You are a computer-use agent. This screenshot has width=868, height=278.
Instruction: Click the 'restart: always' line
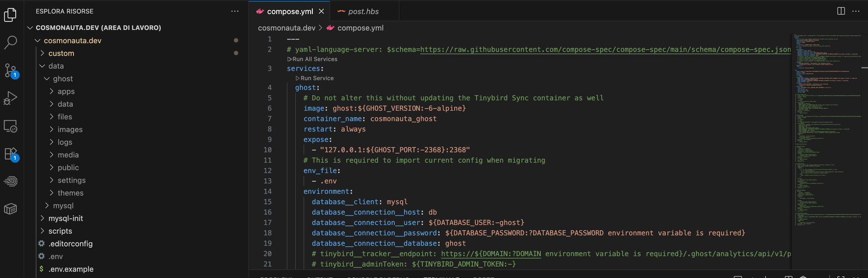(335, 129)
